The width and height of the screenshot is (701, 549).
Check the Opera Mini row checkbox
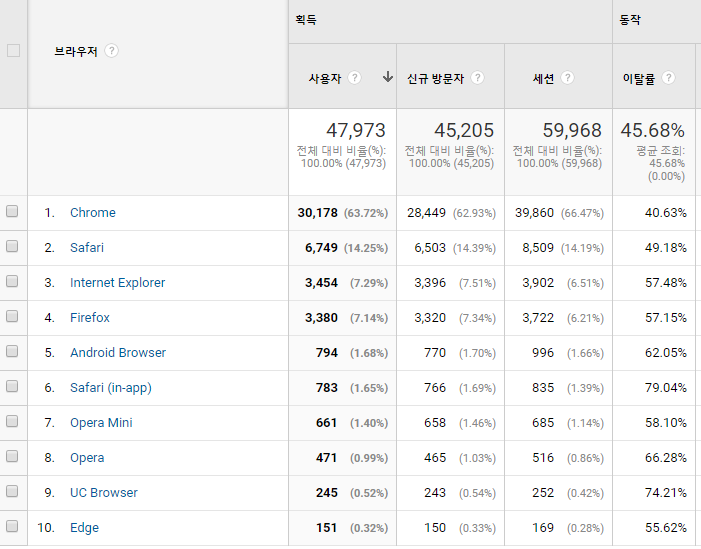point(12,421)
